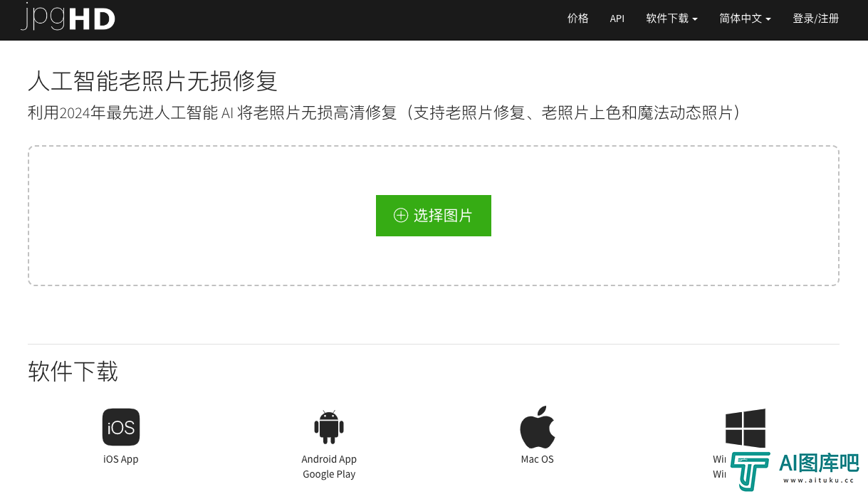Screen dimensions: 868x494
Task: Go to the API page
Action: [617, 19]
